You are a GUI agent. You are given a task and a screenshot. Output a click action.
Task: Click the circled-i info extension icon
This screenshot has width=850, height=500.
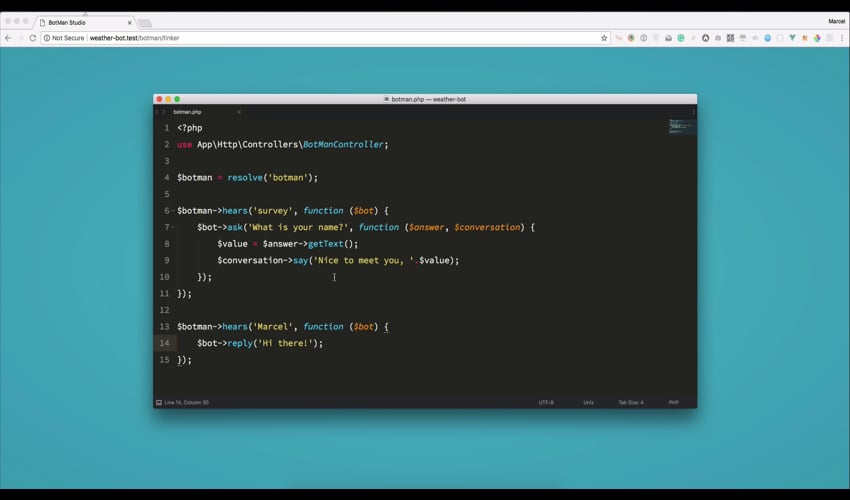pyautogui.click(x=643, y=38)
